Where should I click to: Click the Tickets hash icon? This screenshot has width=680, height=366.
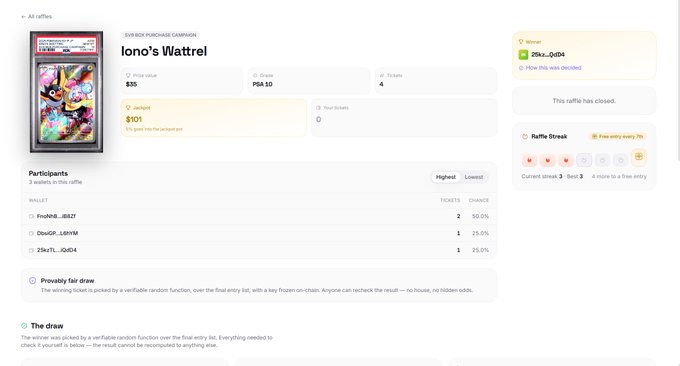pyautogui.click(x=382, y=75)
